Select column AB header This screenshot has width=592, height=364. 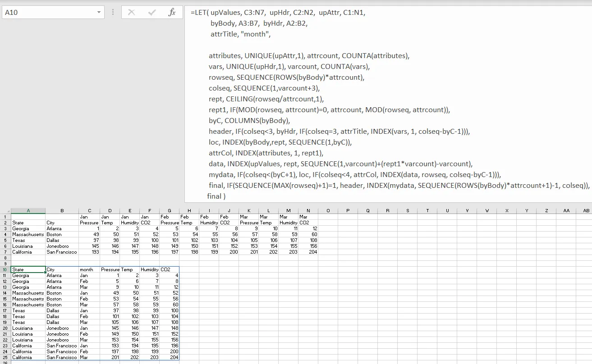point(586,210)
